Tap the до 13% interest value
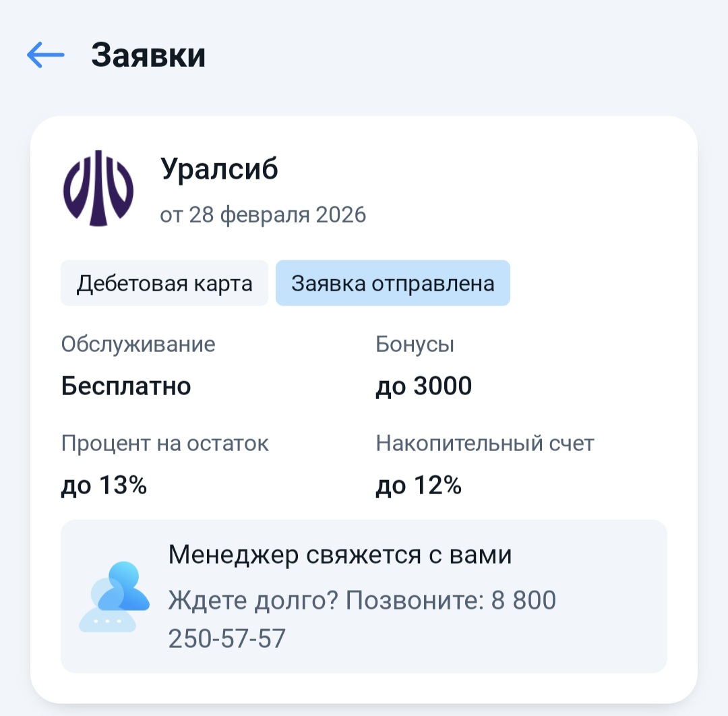 point(104,485)
